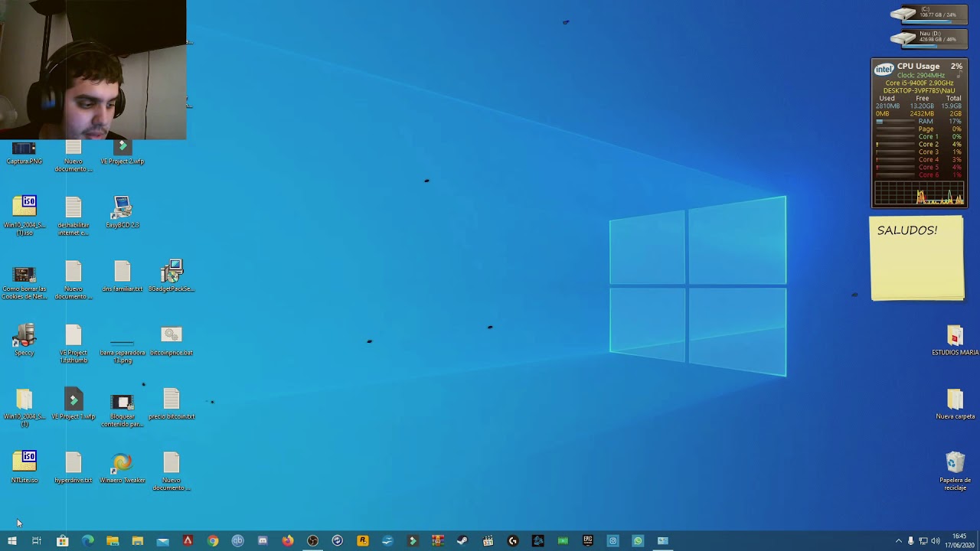Select the VE Project 1.wfp file
Screen dimensions: 980x551
coord(73,405)
